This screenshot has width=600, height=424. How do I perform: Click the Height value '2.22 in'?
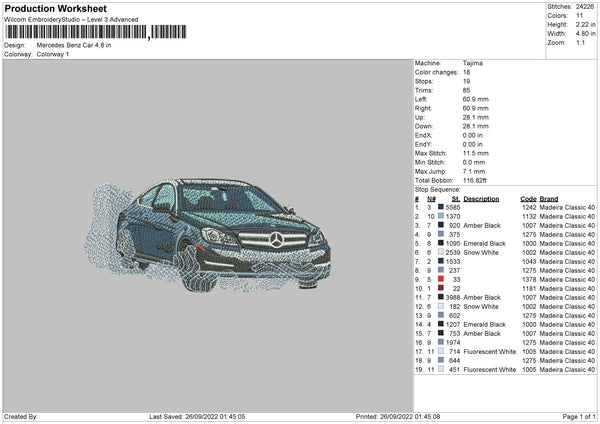pos(585,24)
